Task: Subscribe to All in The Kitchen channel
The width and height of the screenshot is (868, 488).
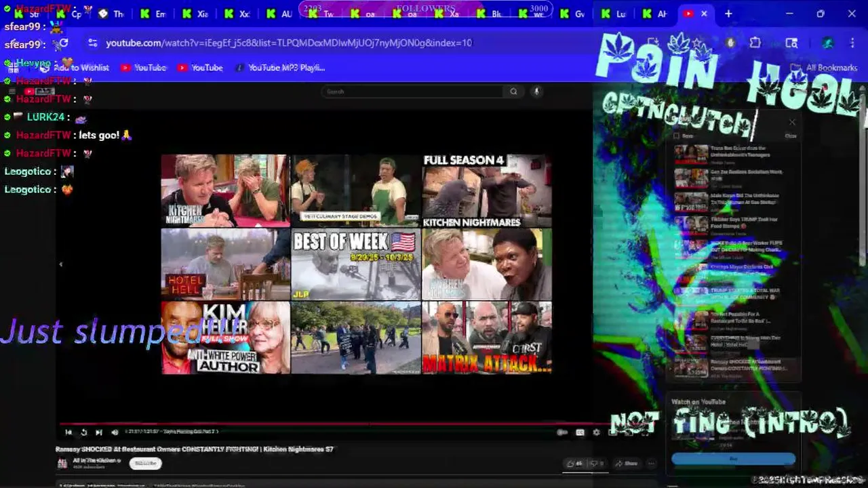Action: [x=145, y=464]
